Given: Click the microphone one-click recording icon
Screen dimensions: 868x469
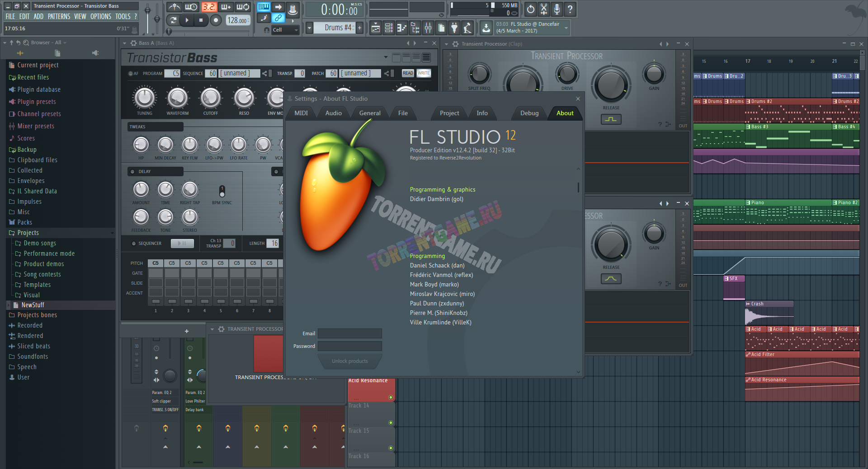Looking at the screenshot, I should (x=557, y=9).
